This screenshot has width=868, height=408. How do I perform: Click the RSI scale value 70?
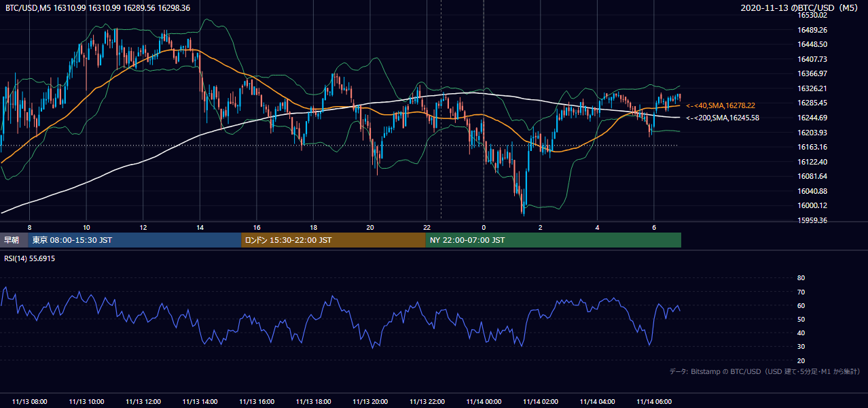coord(801,292)
